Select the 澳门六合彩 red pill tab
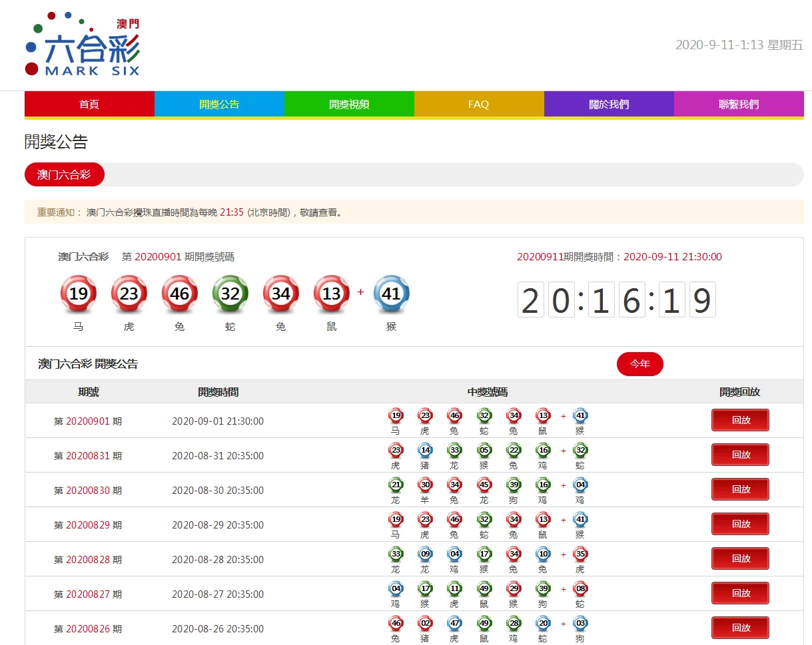 [64, 174]
